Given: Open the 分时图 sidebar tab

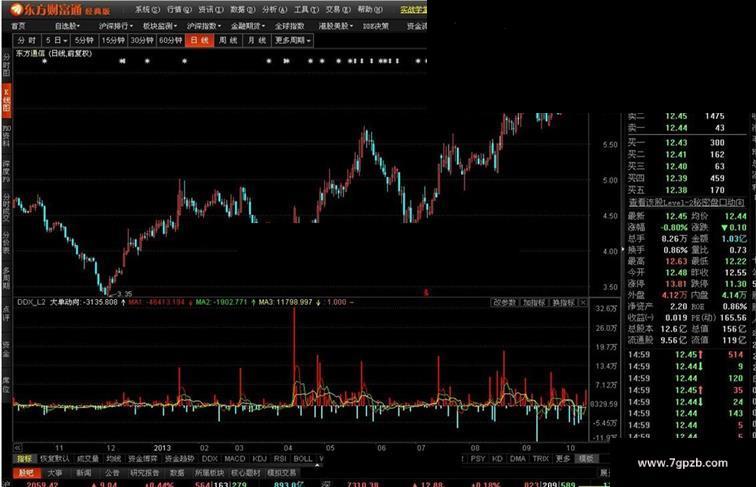Looking at the screenshot, I should click(6, 66).
